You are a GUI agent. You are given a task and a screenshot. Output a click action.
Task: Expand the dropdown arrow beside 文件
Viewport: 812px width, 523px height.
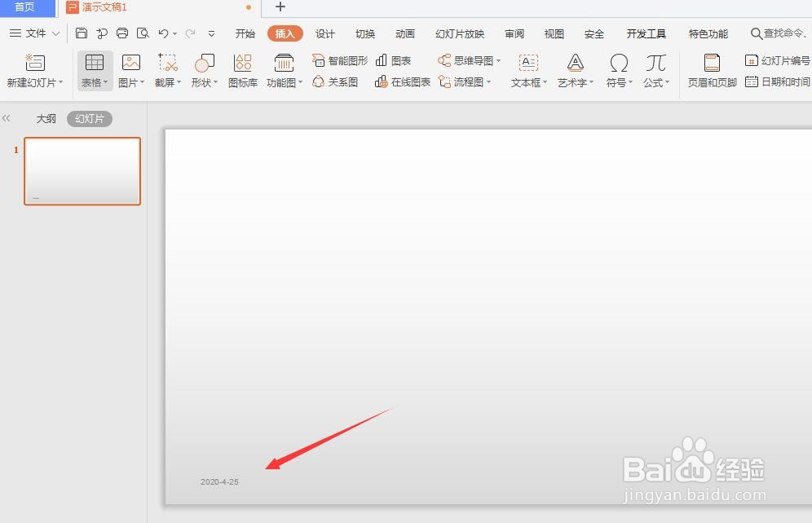(56, 33)
